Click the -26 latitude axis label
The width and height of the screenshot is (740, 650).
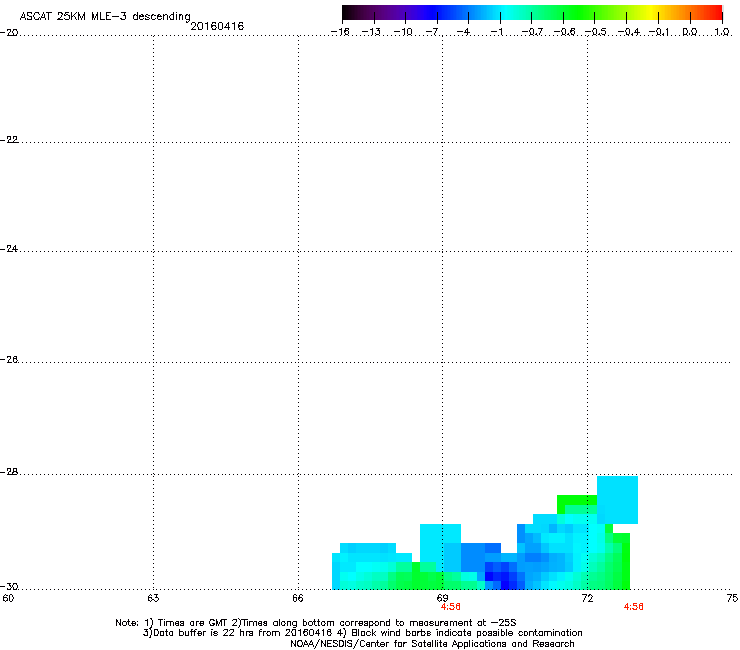(x=9, y=360)
